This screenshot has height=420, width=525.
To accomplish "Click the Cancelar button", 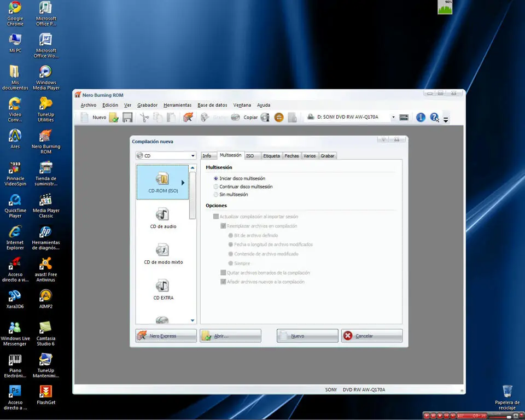I will (x=372, y=336).
